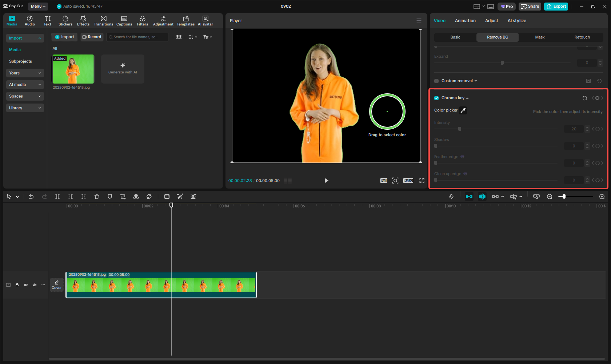Screen dimensions: 611x364
Task: Click the Voiceover microphone icon above the timeline
Action: [x=451, y=197]
